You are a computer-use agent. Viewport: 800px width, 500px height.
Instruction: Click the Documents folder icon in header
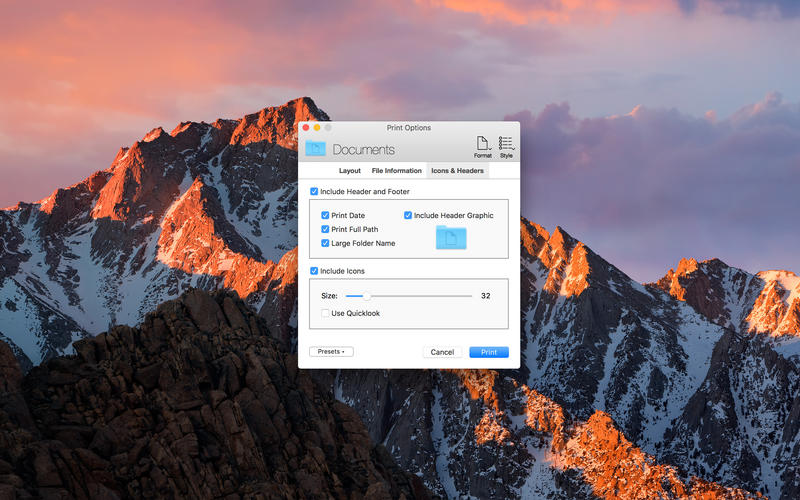point(315,148)
